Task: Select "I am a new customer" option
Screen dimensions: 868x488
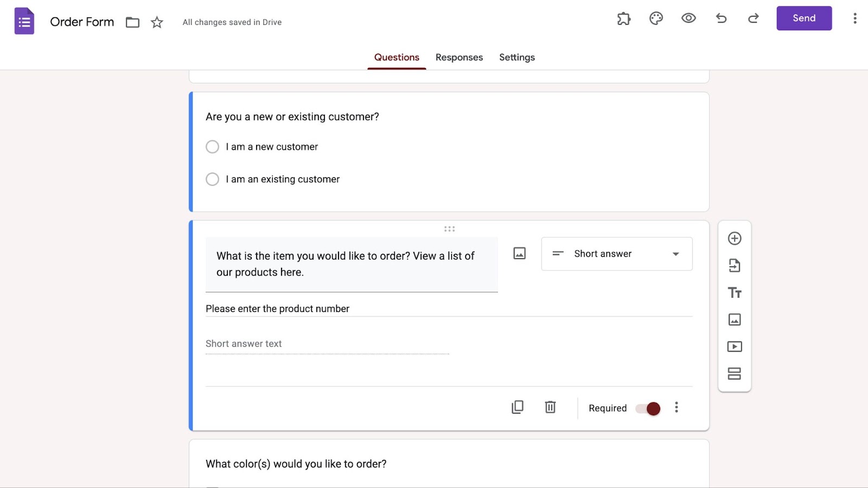Action: pos(213,147)
